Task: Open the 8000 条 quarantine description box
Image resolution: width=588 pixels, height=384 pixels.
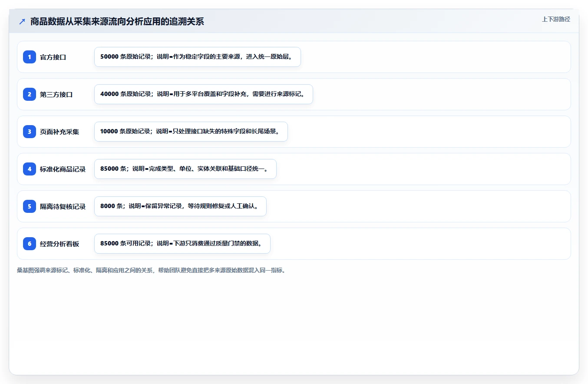Action: (x=180, y=206)
